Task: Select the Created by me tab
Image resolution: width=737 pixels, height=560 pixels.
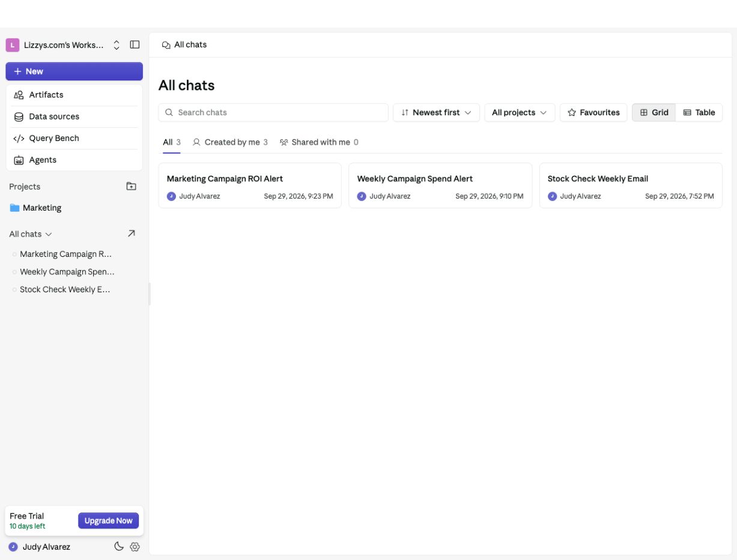Action: point(230,142)
